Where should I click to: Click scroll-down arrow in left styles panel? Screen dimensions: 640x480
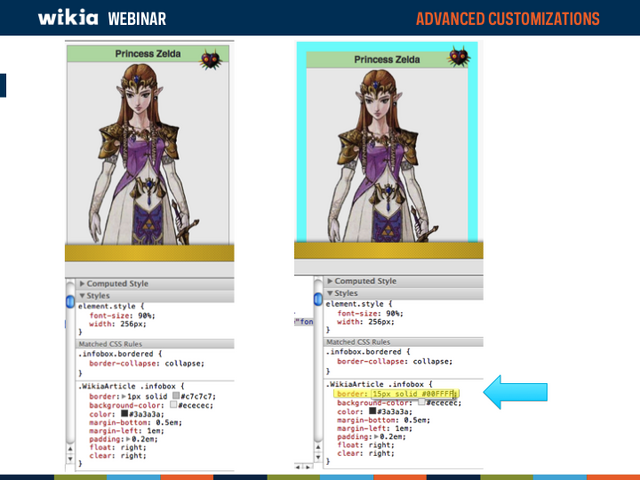70,459
